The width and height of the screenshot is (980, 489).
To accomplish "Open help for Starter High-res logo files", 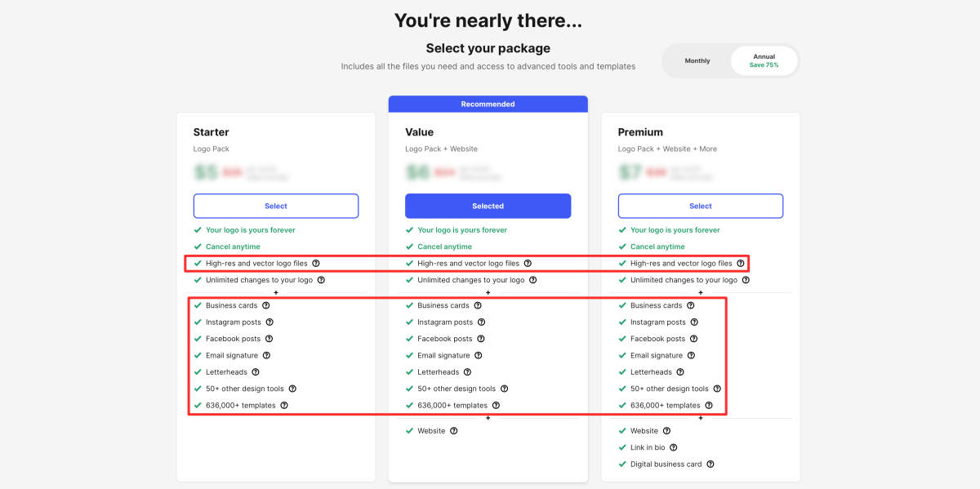I will pos(316,264).
